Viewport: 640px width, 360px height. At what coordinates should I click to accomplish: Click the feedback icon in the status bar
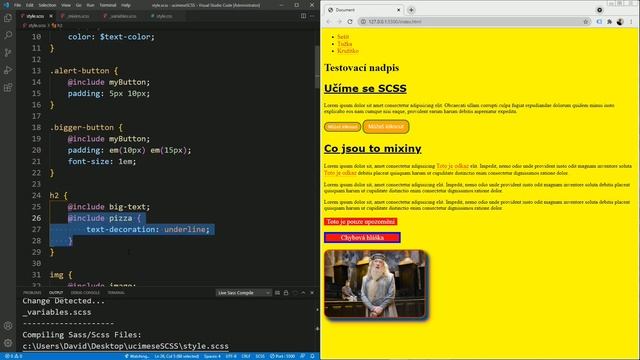click(x=303, y=356)
